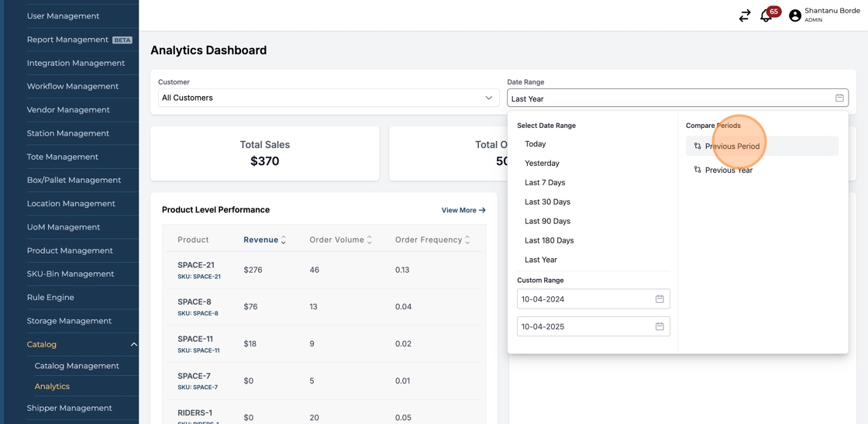Compare with Previous Year
Viewport: 868px width, 424px height.
728,171
